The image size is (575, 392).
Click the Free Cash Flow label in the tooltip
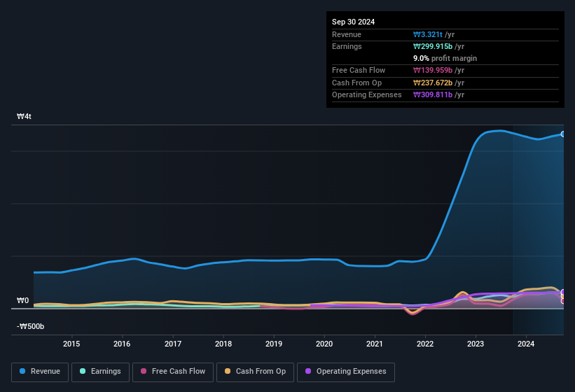[359, 70]
